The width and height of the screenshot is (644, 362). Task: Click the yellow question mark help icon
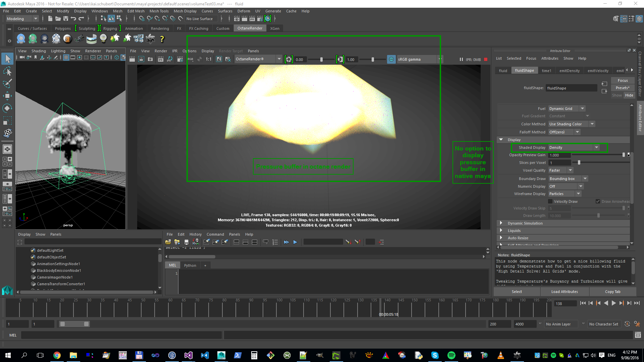click(x=162, y=39)
